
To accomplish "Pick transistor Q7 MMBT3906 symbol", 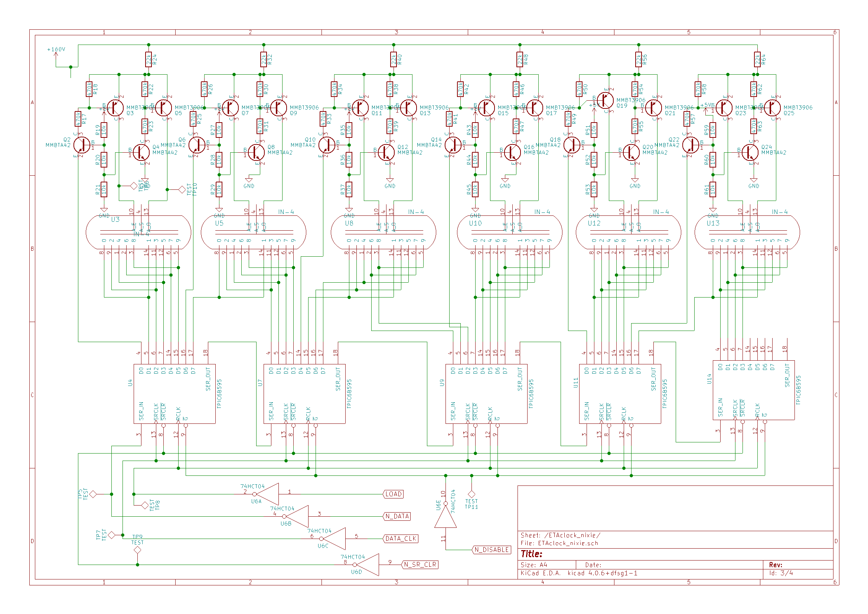I will [230, 108].
